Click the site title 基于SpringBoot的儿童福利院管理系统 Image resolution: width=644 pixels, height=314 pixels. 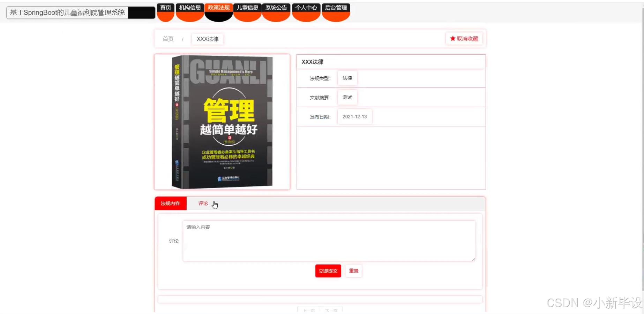(x=67, y=13)
